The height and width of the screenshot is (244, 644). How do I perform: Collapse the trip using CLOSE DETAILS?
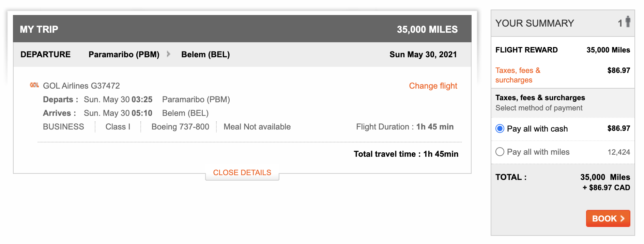click(x=242, y=173)
